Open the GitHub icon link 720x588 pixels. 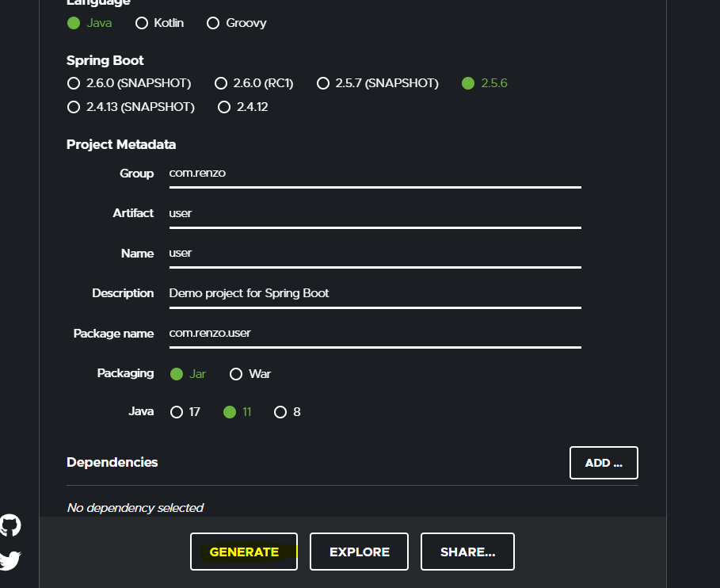coord(10,525)
